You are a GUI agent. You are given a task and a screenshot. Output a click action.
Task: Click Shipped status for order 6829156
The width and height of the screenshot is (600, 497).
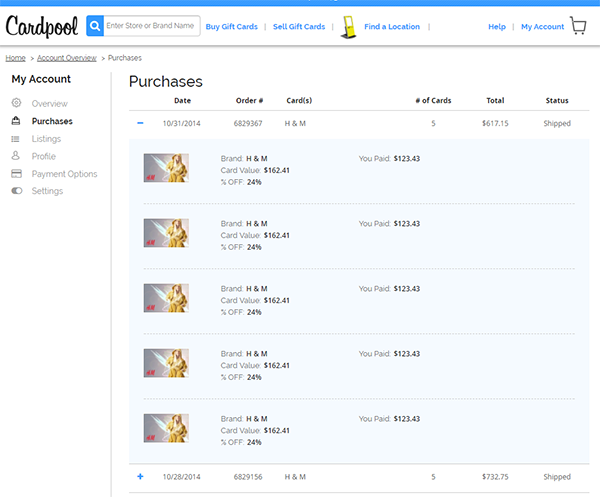557,477
